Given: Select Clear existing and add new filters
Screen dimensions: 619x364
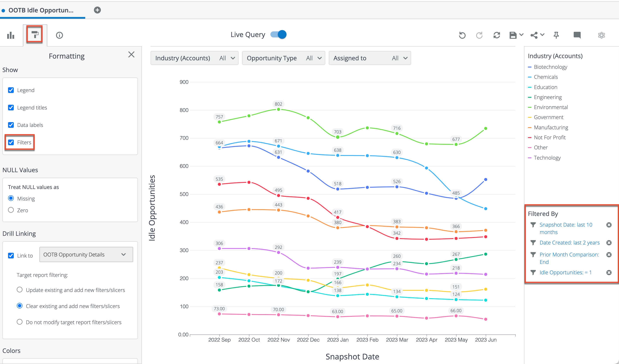Looking at the screenshot, I should (x=20, y=306).
